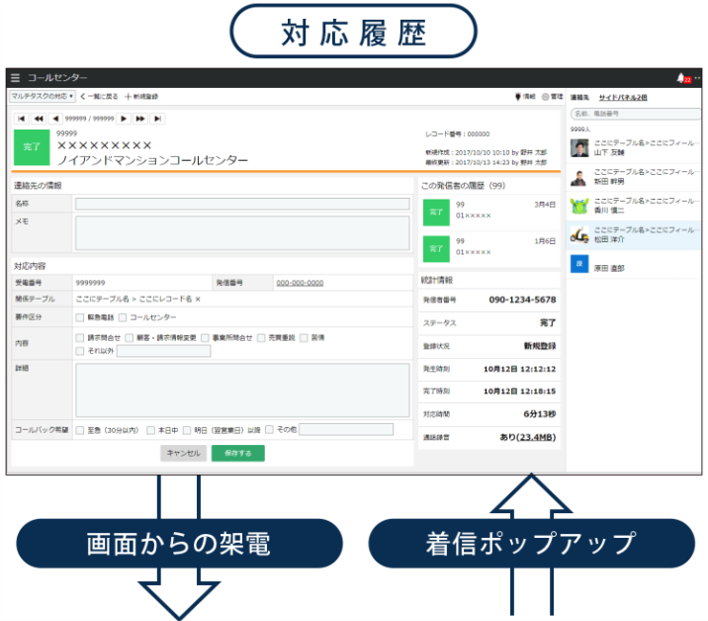The width and height of the screenshot is (708, 621).
Task: Check the 緊急電話 checkbox
Action: [x=80, y=317]
